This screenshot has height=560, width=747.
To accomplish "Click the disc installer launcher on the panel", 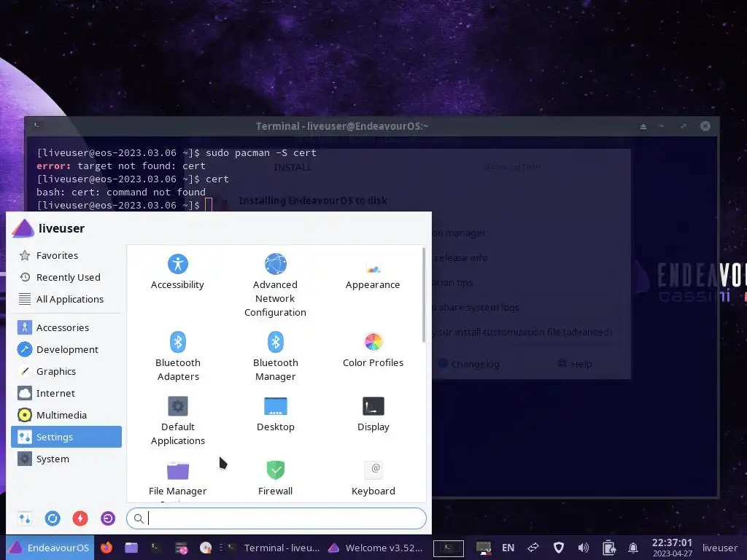I will [206, 548].
